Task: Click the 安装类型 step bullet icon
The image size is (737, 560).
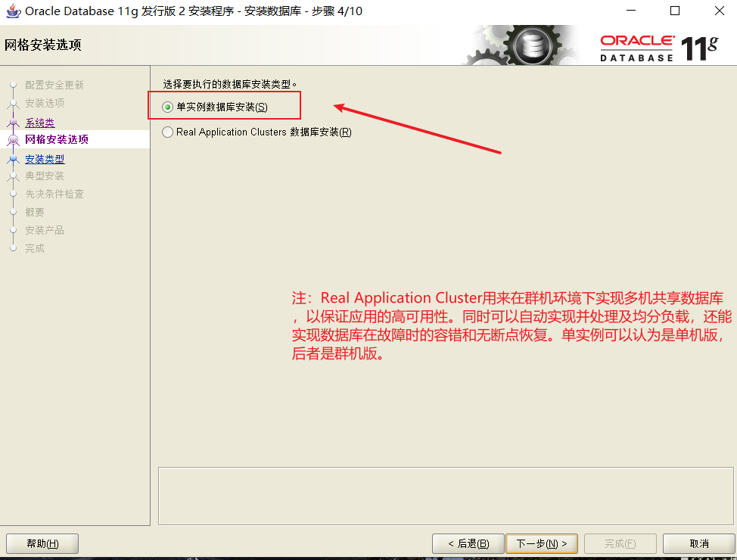Action: 14,160
